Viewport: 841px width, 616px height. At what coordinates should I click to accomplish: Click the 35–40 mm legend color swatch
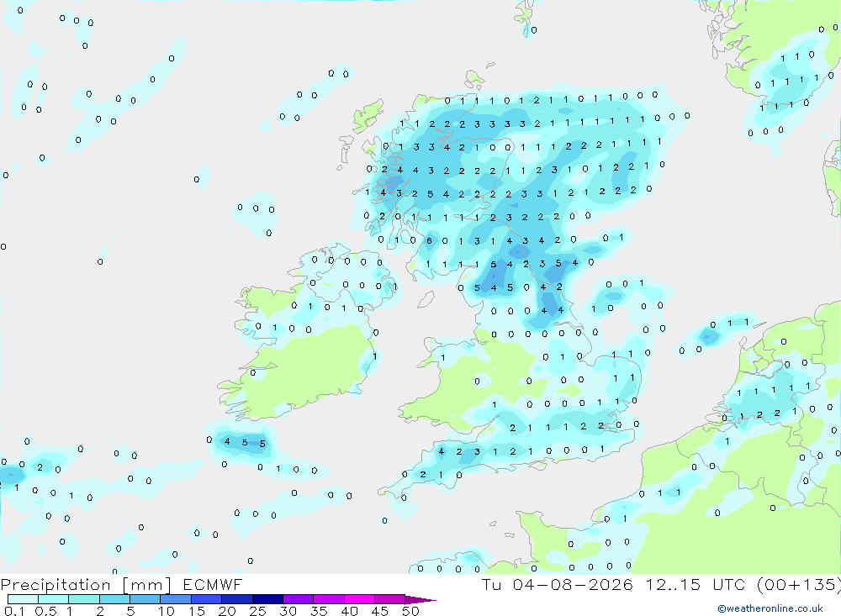coord(328,599)
